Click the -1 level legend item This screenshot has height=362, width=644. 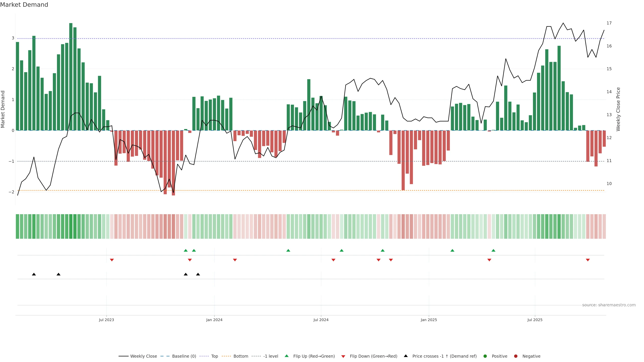click(x=271, y=356)
